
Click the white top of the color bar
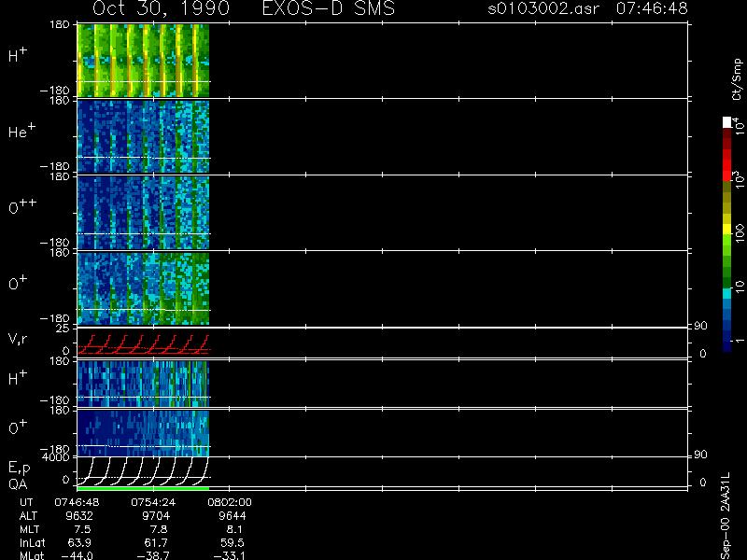(x=727, y=122)
